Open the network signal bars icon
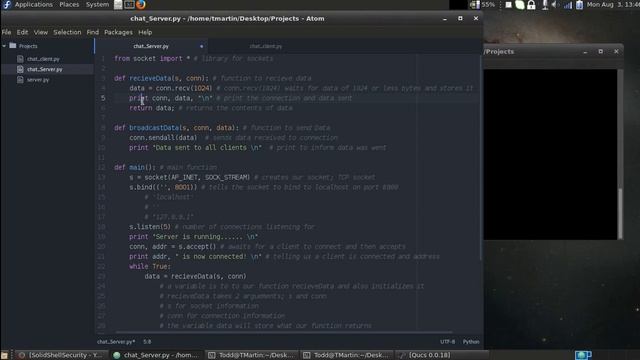 [567, 5]
